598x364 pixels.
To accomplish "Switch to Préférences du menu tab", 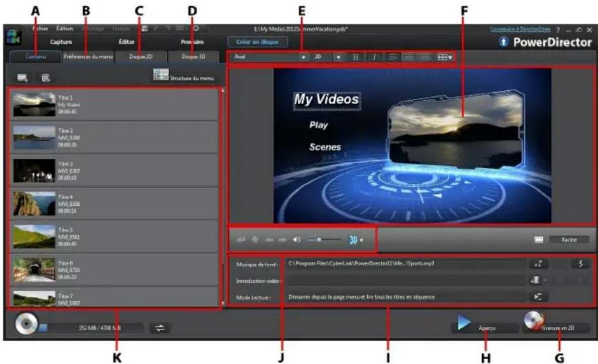I will [88, 57].
